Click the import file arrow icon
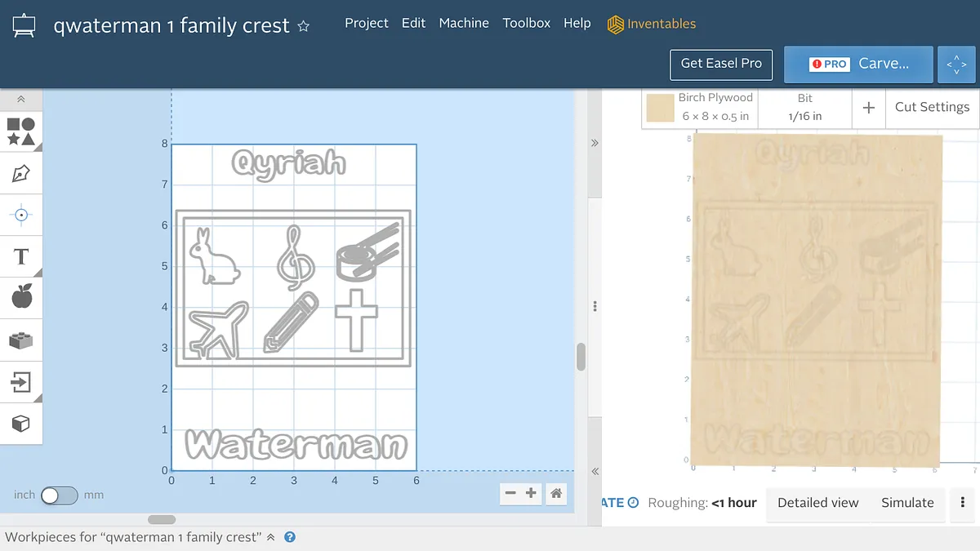980x551 pixels. click(x=21, y=382)
